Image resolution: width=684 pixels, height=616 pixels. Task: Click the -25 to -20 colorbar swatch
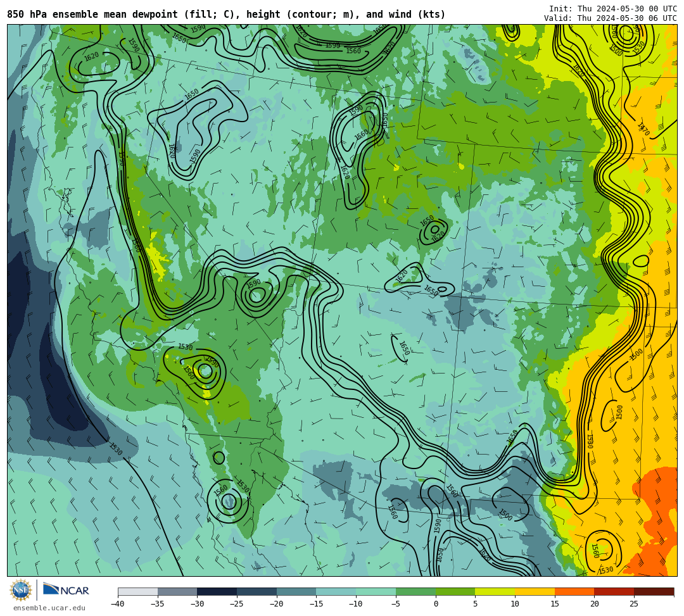pos(257,591)
